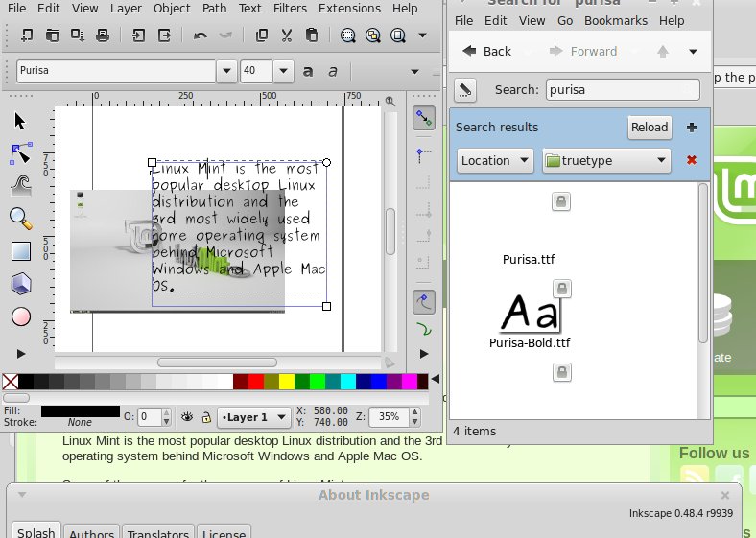Click the pencil edit location icon
The height and width of the screenshot is (538, 756).
464,89
